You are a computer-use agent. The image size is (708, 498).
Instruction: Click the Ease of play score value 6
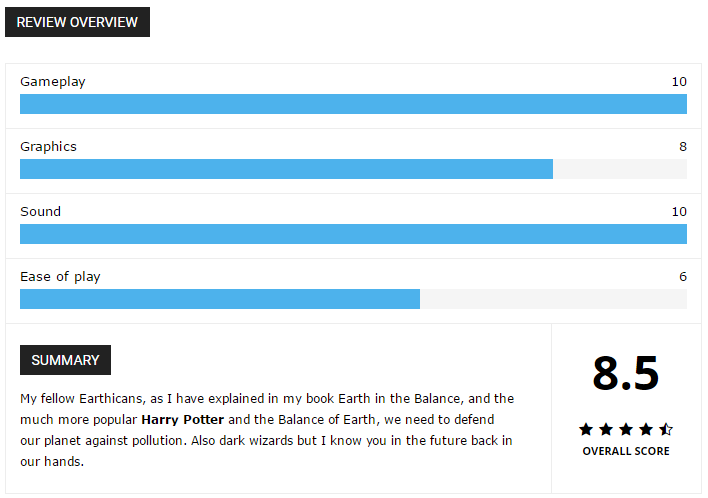[x=683, y=277]
